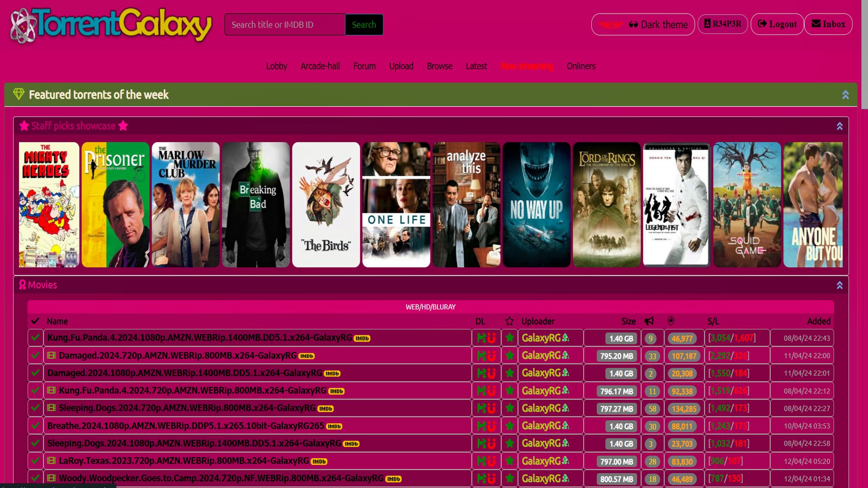Toggle bookmark star for Sleeping.Dogs 1080p
868x488 pixels.
[x=509, y=443]
